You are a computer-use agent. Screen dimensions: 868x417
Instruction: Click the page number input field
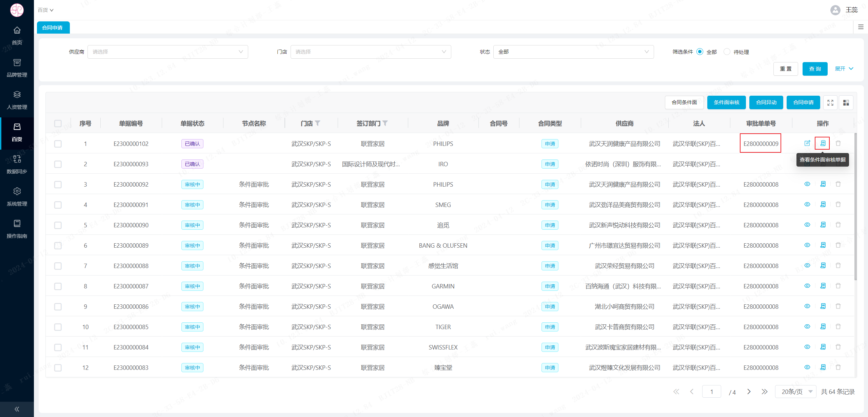point(711,392)
